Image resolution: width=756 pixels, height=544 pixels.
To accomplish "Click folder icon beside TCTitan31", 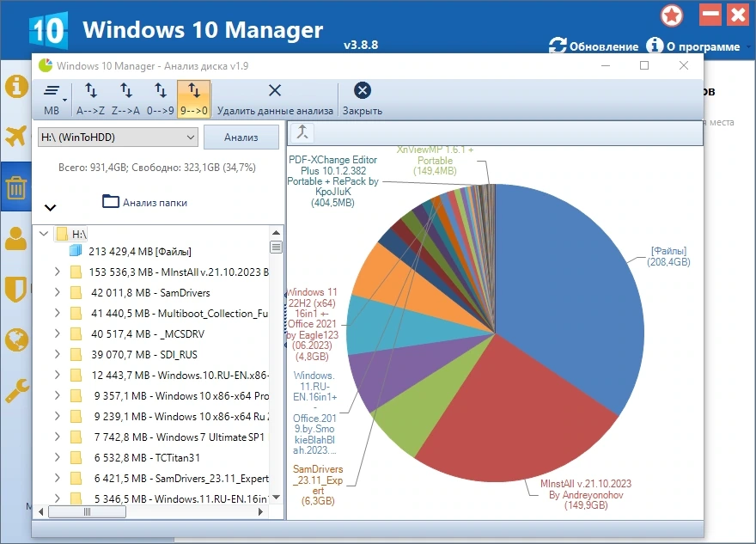I will click(76, 458).
